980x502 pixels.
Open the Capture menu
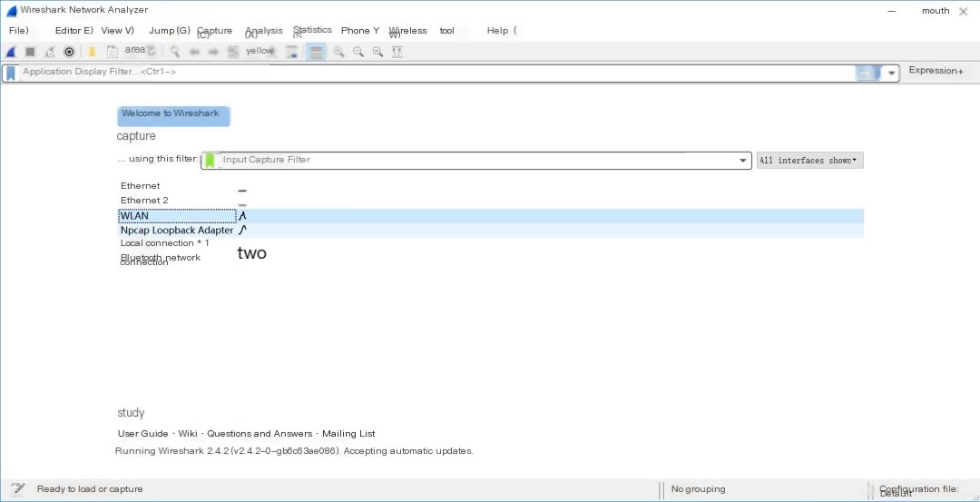coord(214,31)
